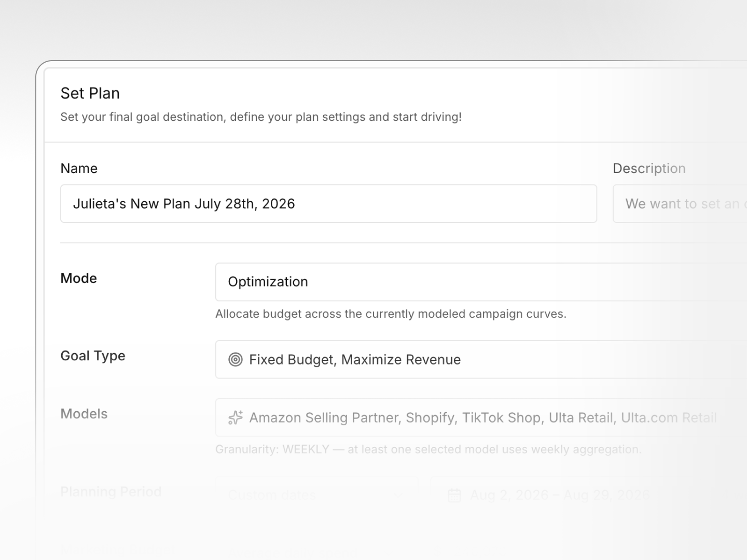The height and width of the screenshot is (560, 747).
Task: Click the Description label
Action: point(649,169)
